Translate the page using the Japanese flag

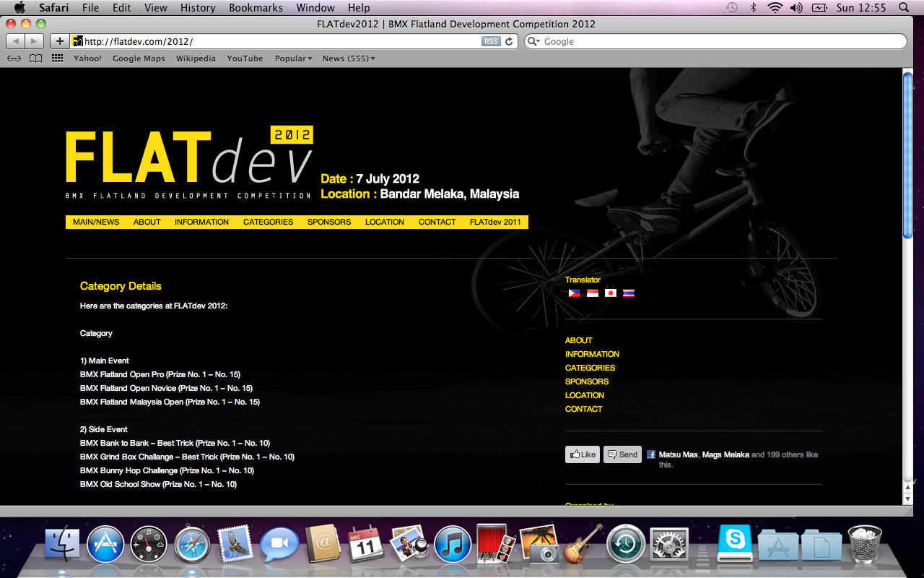point(611,293)
